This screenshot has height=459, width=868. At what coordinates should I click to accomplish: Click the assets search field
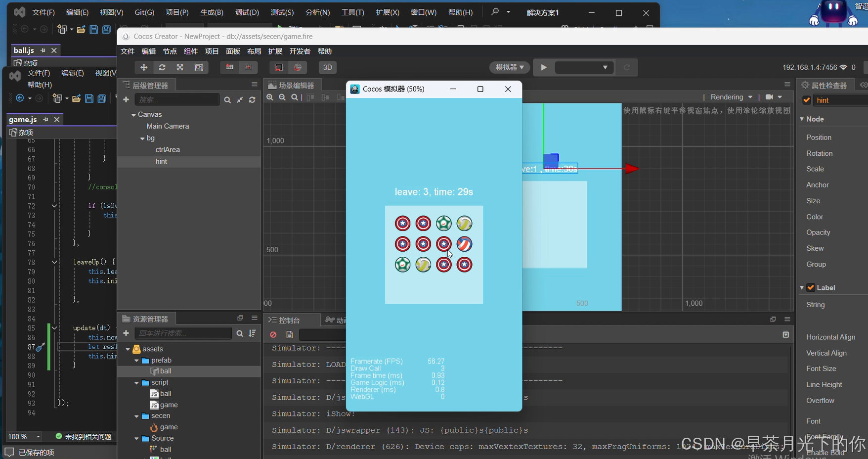pos(183,333)
